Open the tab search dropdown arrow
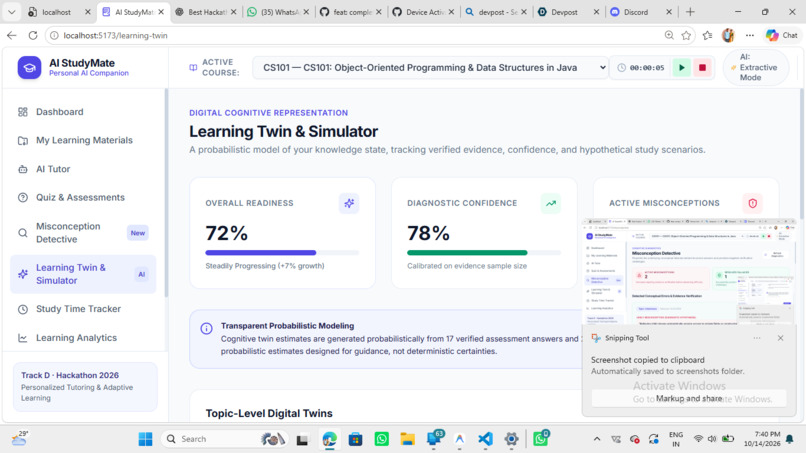This screenshot has width=806, height=453. tap(11, 12)
